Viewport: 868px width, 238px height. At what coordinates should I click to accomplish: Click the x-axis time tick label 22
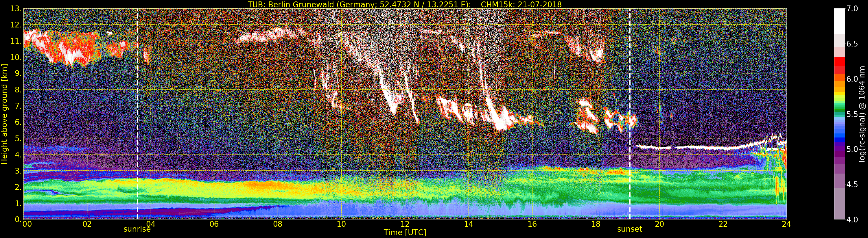pos(723,224)
